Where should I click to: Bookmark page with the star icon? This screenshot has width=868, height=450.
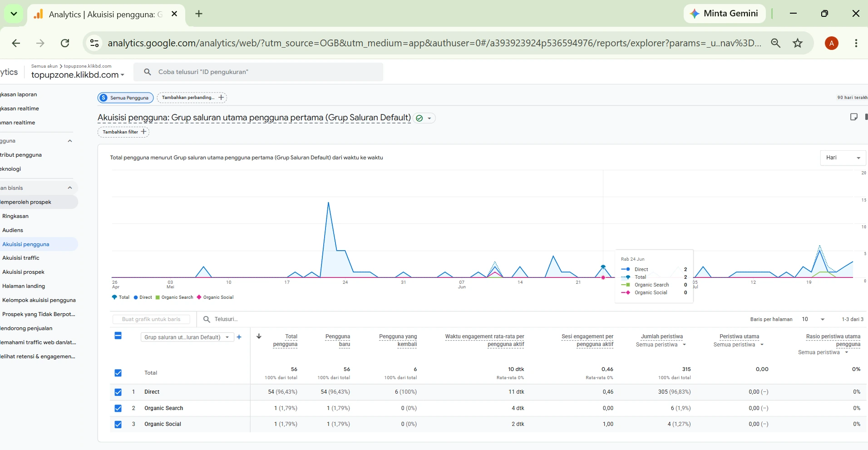tap(798, 43)
